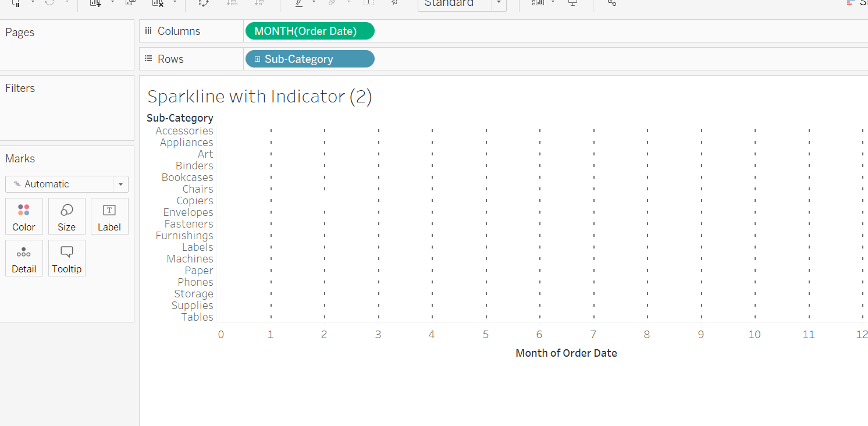Open the Clear Sheet dropdown arrow
The width and height of the screenshot is (868, 426).
pyautogui.click(x=175, y=2)
